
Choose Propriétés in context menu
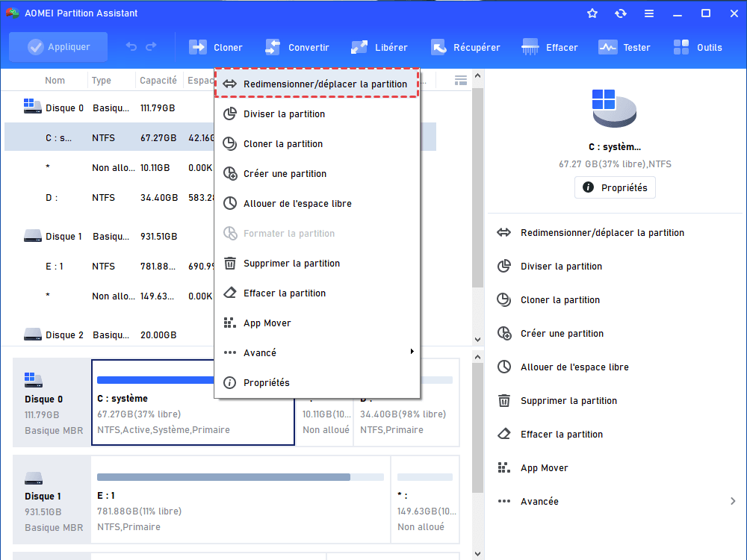tap(317, 383)
